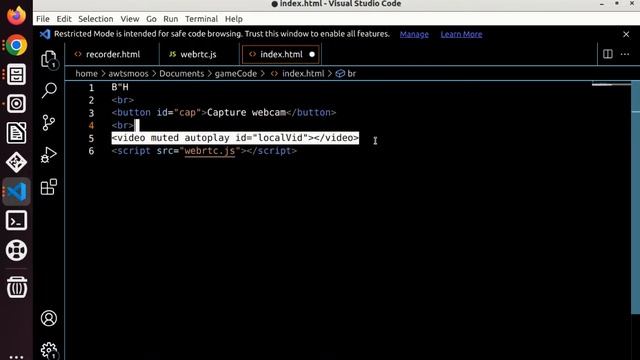Open the Search view icon
This screenshot has width=640, height=360.
[x=49, y=90]
